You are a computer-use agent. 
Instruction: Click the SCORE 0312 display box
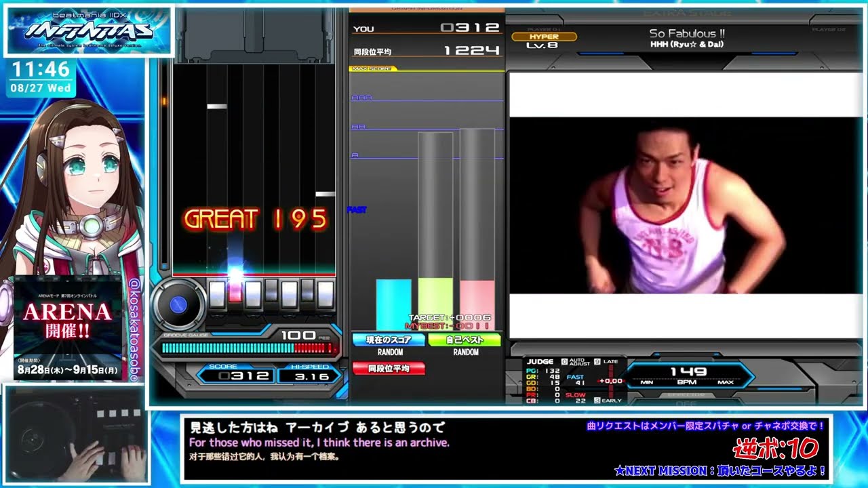pyautogui.click(x=235, y=373)
